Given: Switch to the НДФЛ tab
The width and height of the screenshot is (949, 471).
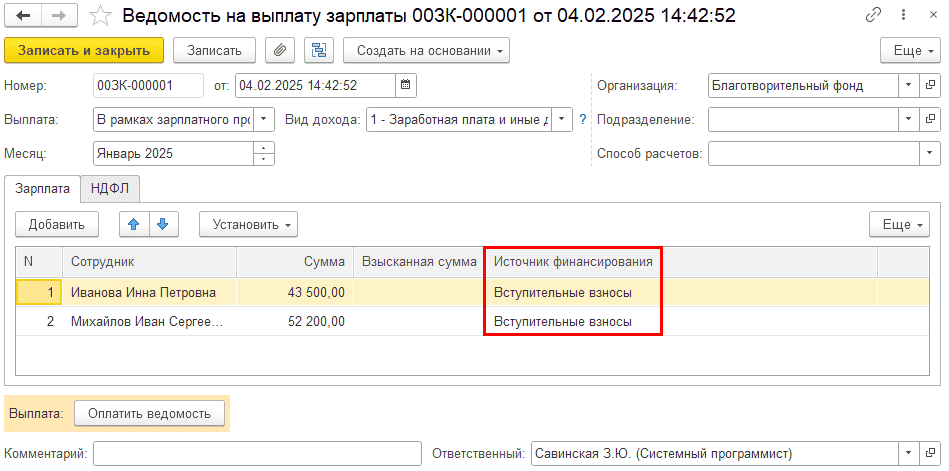Looking at the screenshot, I should [111, 188].
